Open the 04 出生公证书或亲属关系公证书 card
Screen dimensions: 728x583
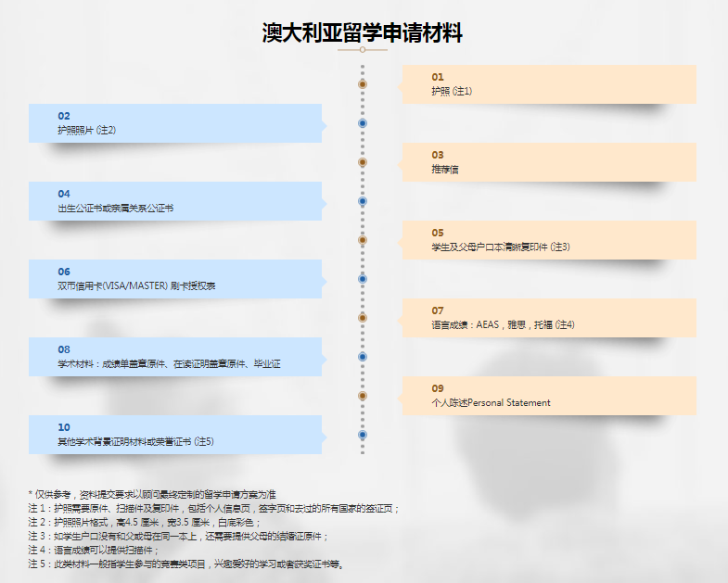[175, 201]
